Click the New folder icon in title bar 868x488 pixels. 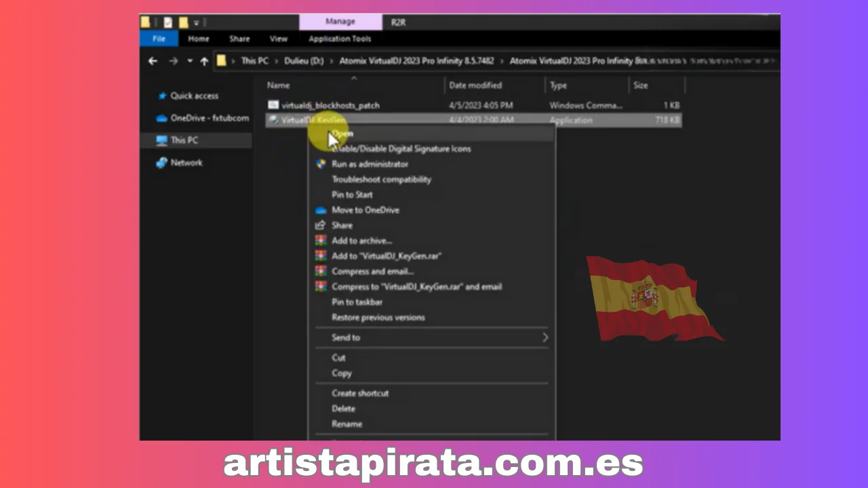click(183, 22)
